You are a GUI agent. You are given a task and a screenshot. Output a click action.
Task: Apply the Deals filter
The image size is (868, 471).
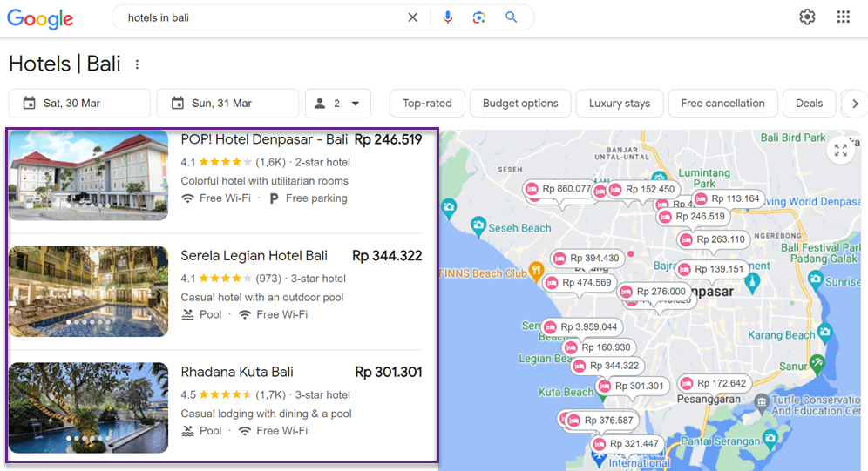click(809, 104)
